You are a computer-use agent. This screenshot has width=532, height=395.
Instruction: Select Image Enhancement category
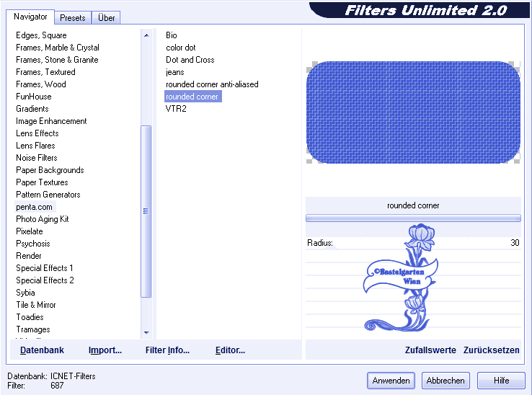pyautogui.click(x=51, y=121)
